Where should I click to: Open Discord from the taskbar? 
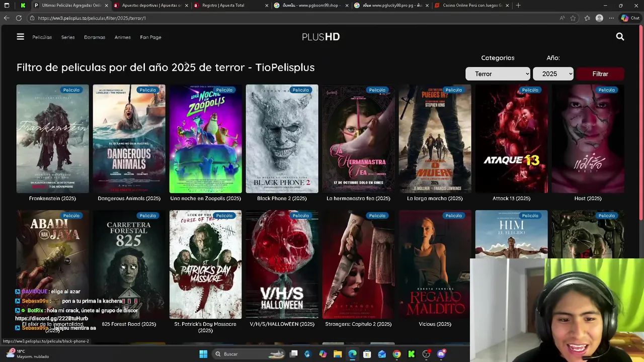click(x=441, y=354)
